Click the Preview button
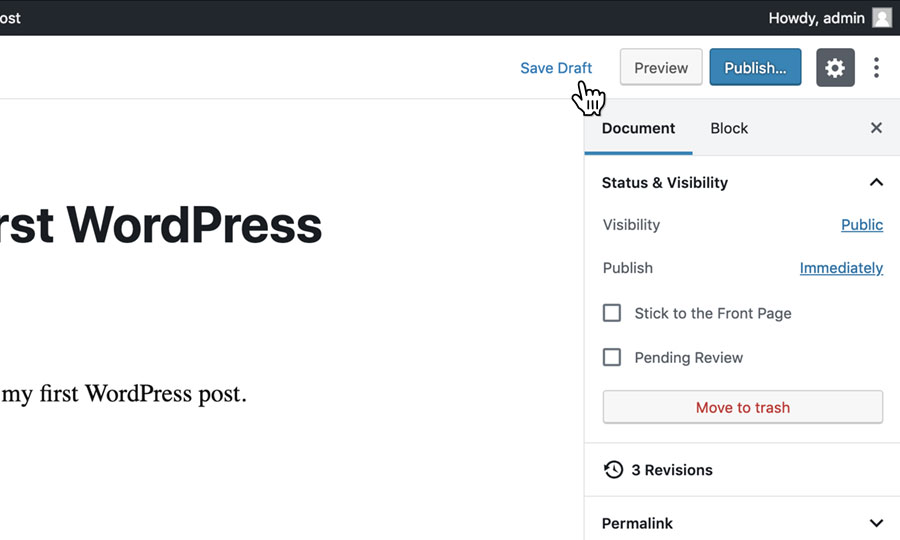This screenshot has width=900, height=540. point(661,68)
